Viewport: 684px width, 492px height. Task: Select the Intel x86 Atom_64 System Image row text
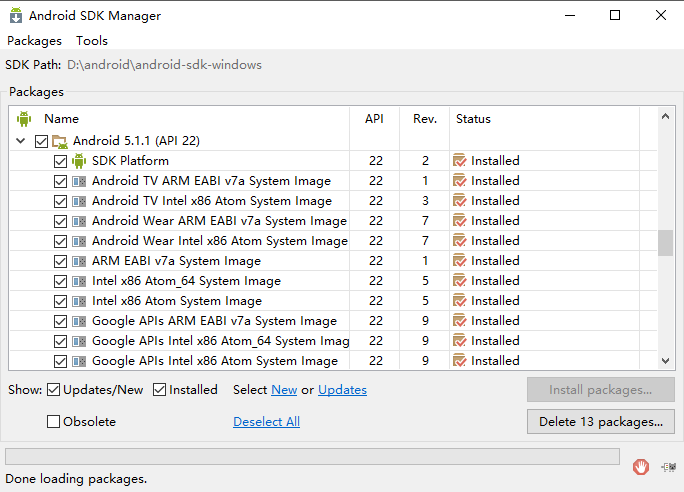tap(186, 281)
